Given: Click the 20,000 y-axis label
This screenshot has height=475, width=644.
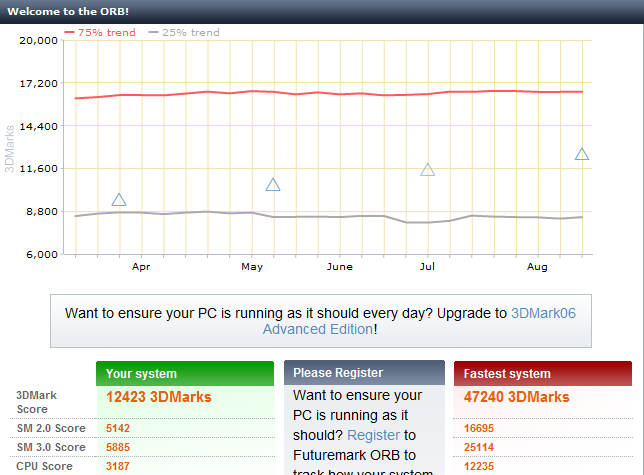Looking at the screenshot, I should (39, 40).
